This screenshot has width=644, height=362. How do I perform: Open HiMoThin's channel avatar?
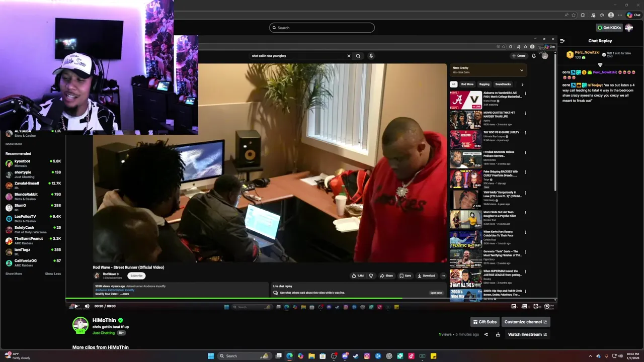click(80, 325)
